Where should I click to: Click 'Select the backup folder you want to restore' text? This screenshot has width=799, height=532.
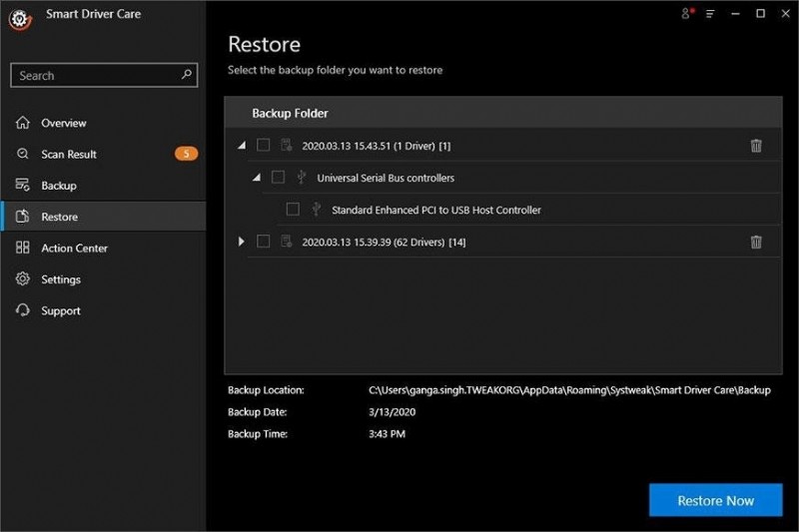[x=335, y=70]
